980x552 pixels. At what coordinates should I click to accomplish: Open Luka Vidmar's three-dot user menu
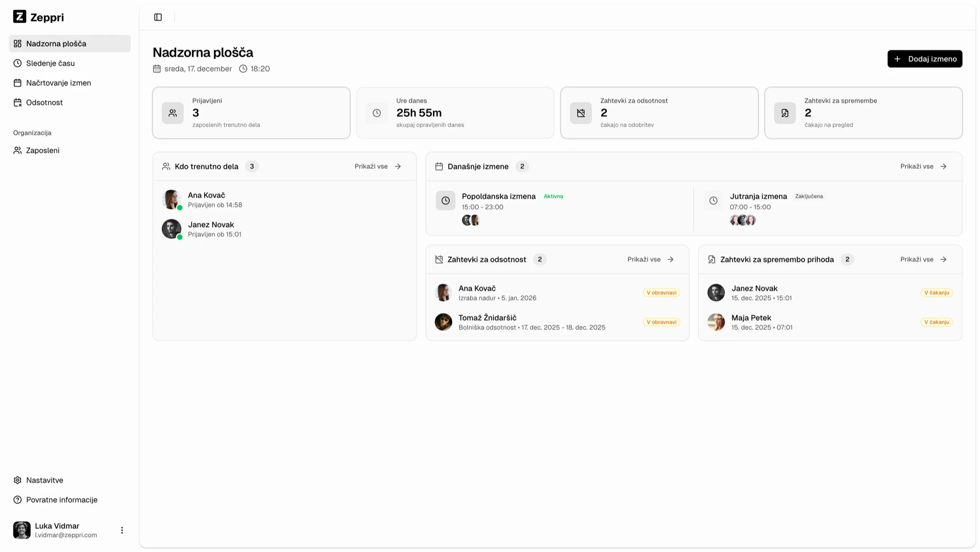tap(122, 530)
